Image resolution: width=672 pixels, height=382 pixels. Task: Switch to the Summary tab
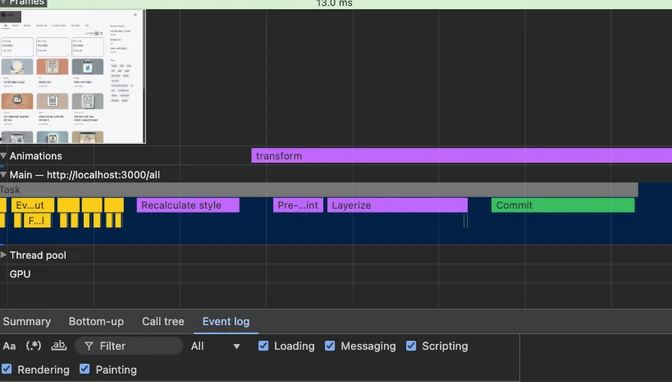(27, 322)
